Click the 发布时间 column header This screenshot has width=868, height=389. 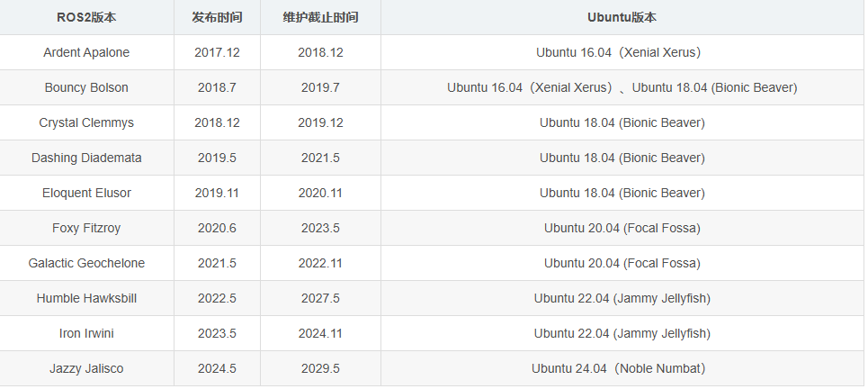(x=217, y=18)
